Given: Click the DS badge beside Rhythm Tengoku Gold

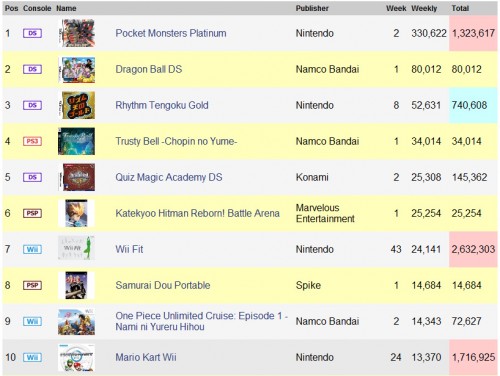Looking at the screenshot, I should 32,105.
